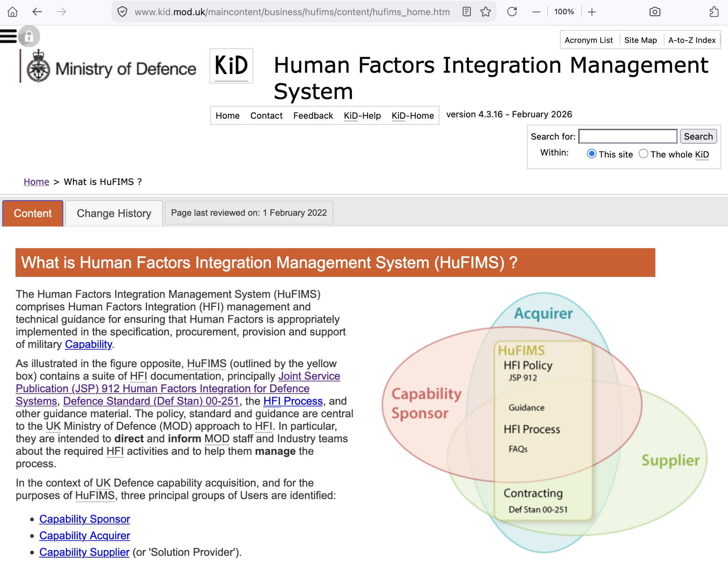Switch to the Content tab
The image size is (728, 572).
coord(33,214)
